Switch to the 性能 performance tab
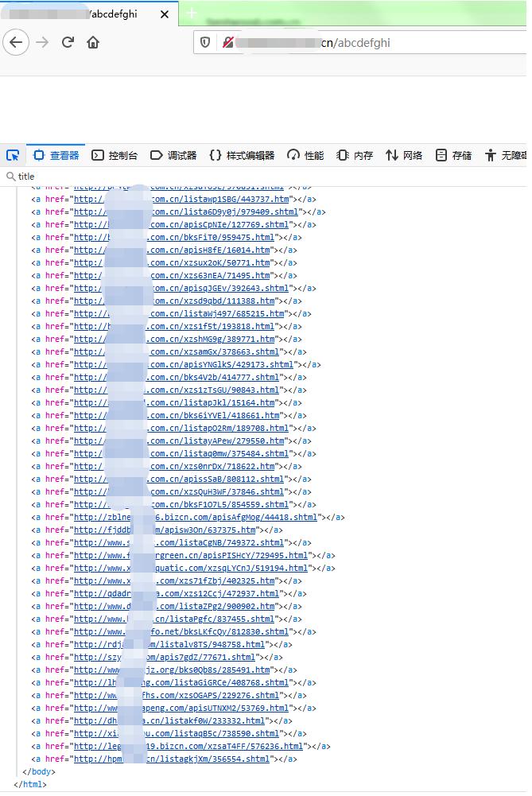Image resolution: width=532 pixels, height=796 pixels. (305, 155)
